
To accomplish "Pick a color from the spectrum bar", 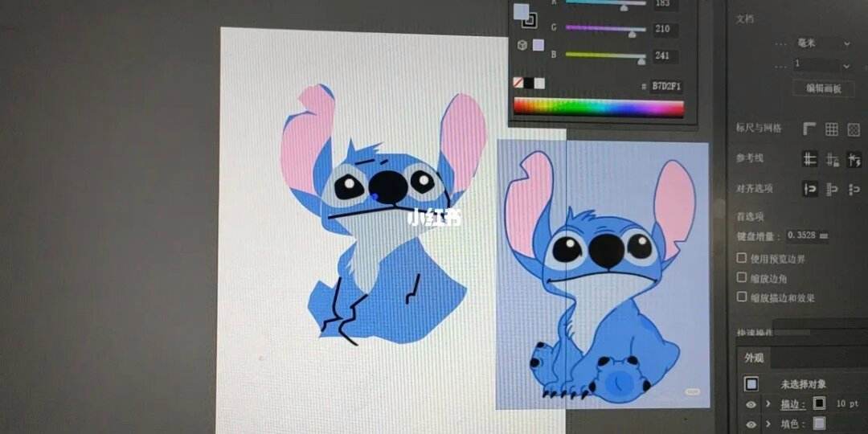I will 599,108.
